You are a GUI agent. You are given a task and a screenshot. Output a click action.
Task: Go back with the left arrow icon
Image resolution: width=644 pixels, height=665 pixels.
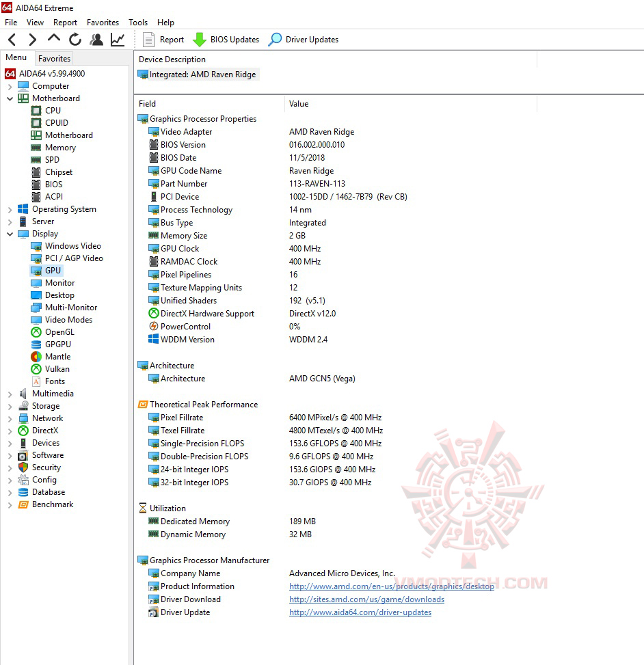[x=12, y=40]
